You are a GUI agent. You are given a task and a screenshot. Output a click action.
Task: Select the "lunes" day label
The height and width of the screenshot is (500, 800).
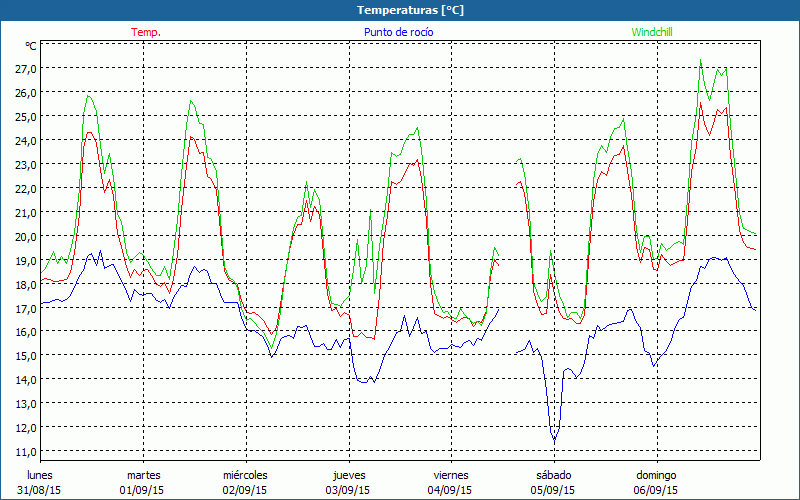(x=39, y=475)
